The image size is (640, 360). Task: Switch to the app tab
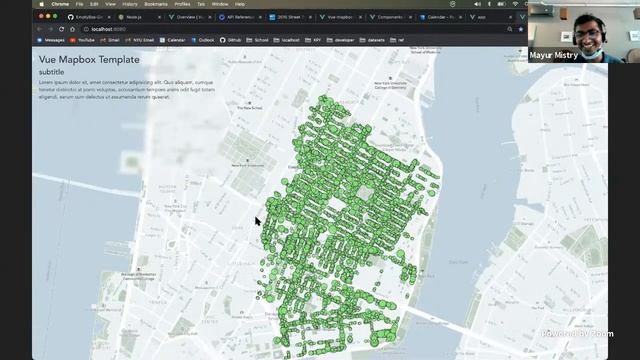click(x=490, y=17)
